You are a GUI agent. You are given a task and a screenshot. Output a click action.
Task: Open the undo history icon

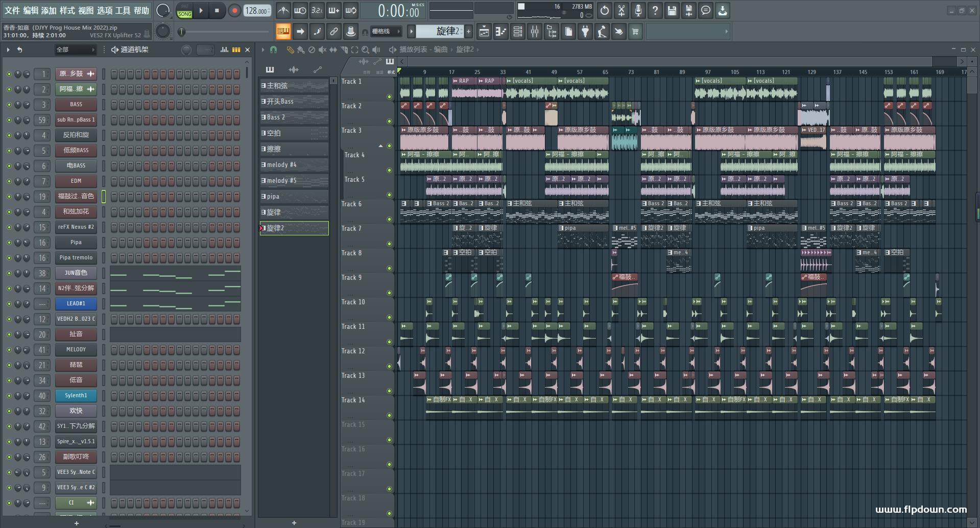click(x=605, y=11)
